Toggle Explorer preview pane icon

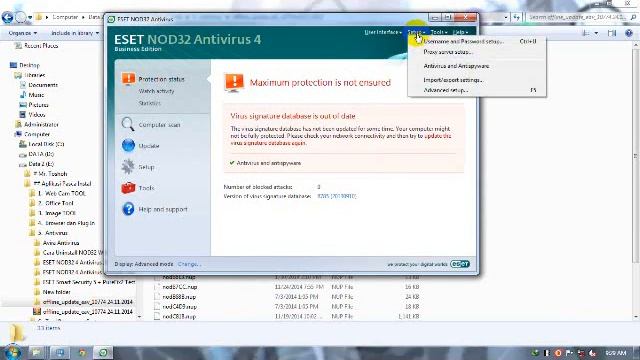click(x=611, y=33)
